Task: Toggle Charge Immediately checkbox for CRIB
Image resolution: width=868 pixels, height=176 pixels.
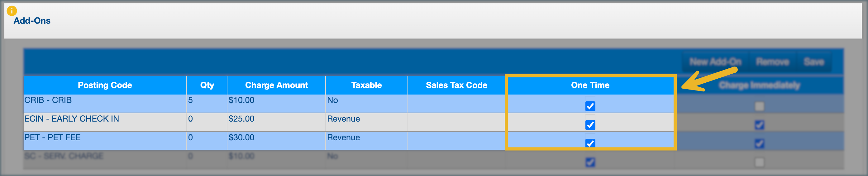Action: (759, 106)
